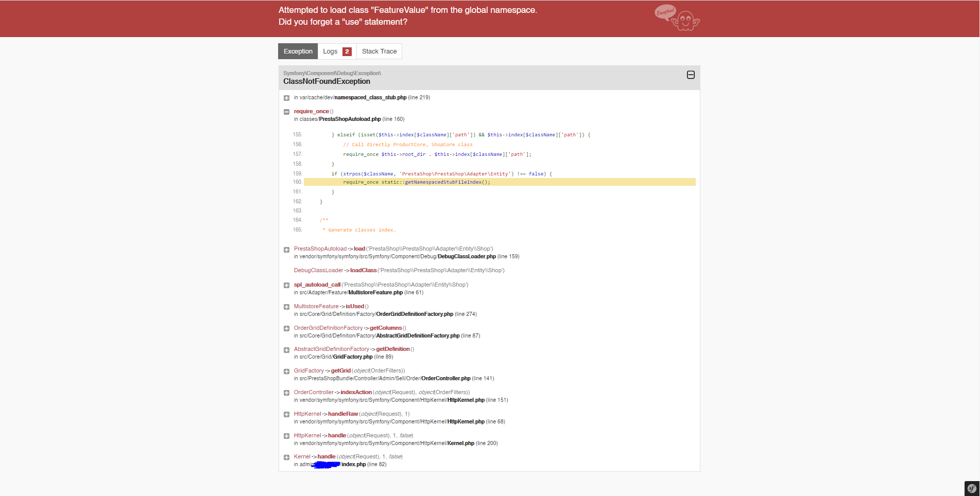Expand the GridFactory getGrid trace entry
This screenshot has height=496, width=980.
(286, 371)
